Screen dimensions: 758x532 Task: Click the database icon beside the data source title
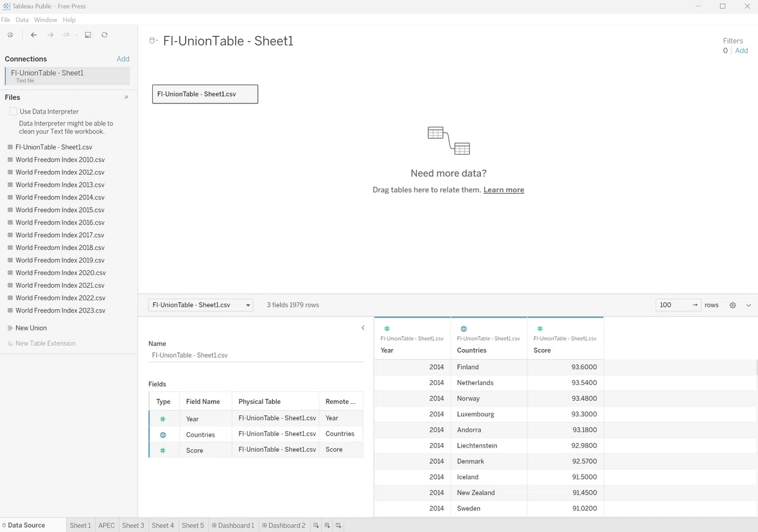(152, 41)
